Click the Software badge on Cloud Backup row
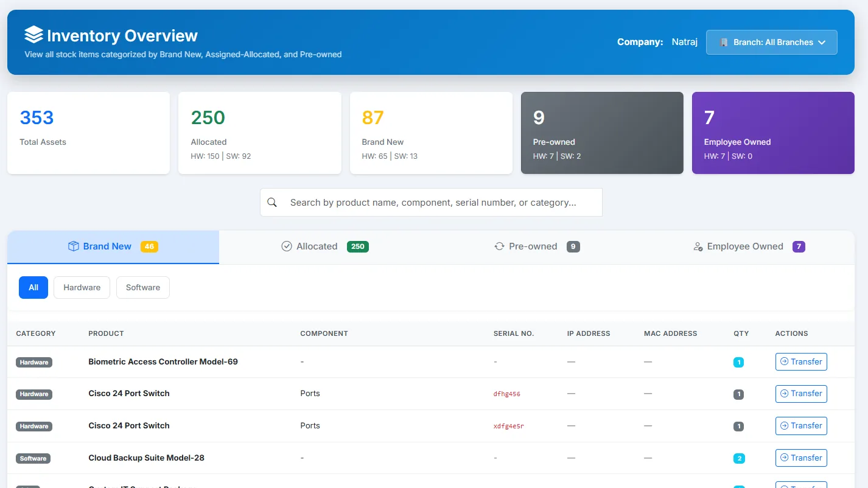This screenshot has width=868, height=488. (x=33, y=458)
